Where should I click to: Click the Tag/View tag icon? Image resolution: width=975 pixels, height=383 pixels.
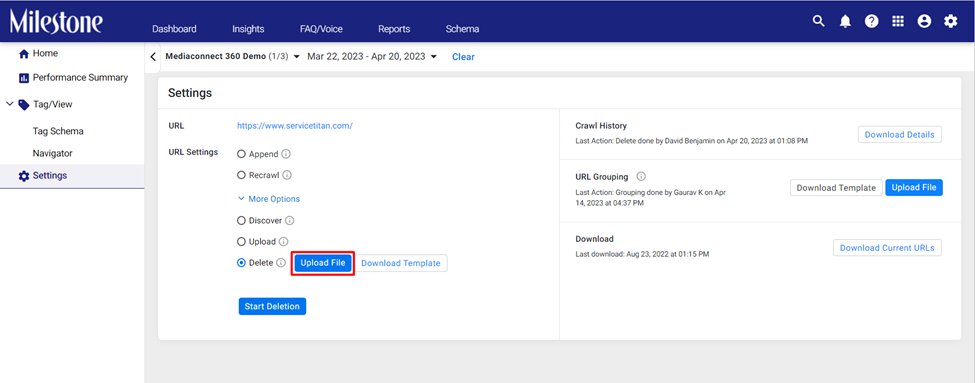coord(24,104)
